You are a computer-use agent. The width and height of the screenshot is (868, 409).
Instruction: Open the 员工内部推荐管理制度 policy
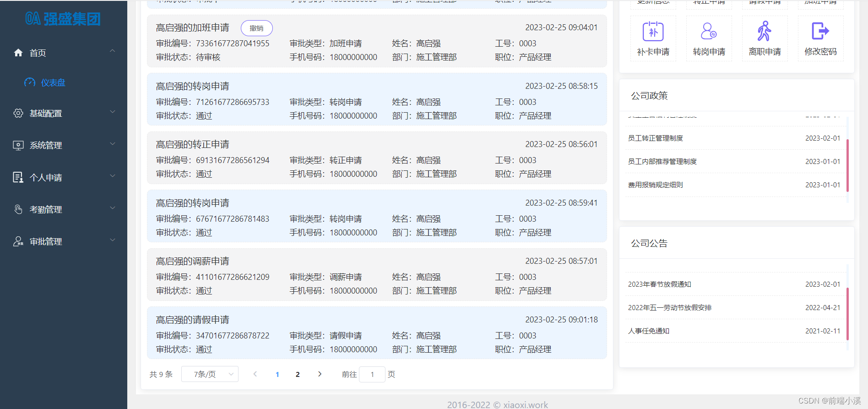point(662,162)
